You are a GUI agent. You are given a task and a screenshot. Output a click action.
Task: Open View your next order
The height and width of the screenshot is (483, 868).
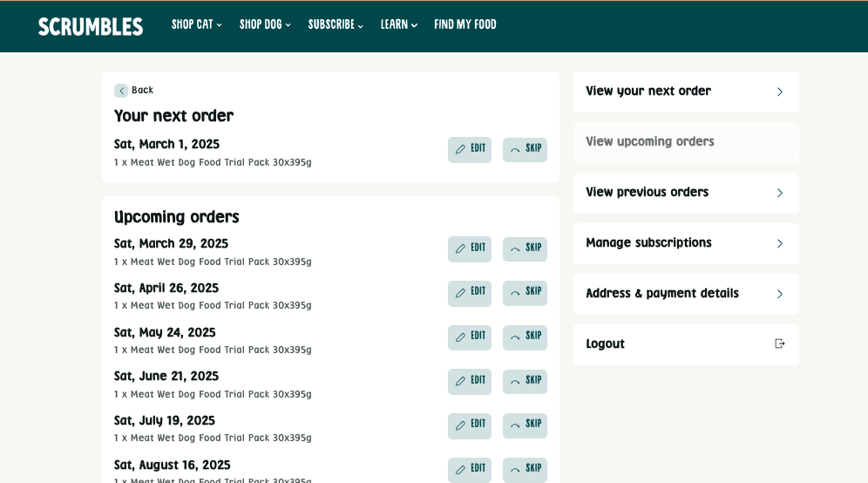[x=685, y=92]
